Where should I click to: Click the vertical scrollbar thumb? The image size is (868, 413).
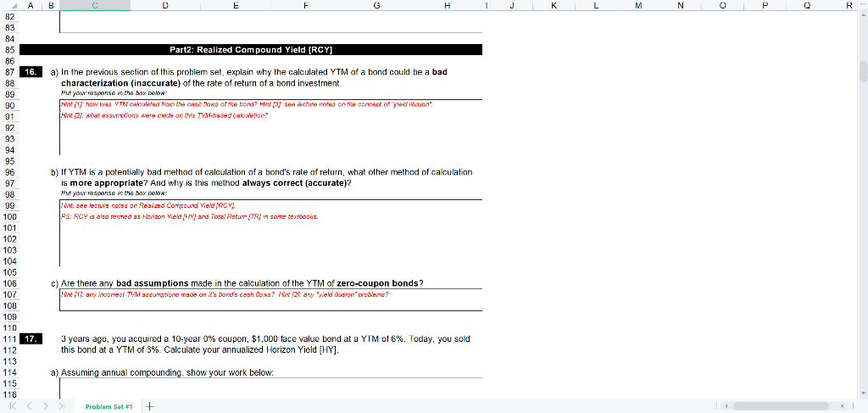(862, 72)
